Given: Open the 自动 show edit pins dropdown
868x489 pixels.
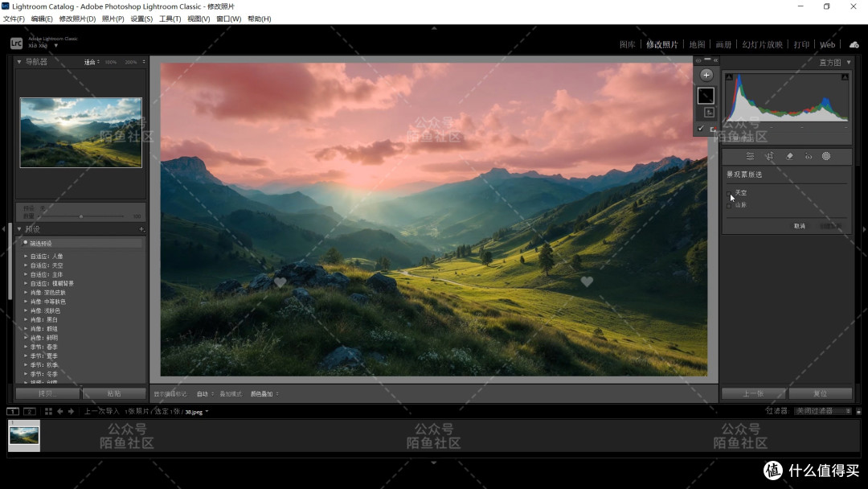Looking at the screenshot, I should point(205,394).
